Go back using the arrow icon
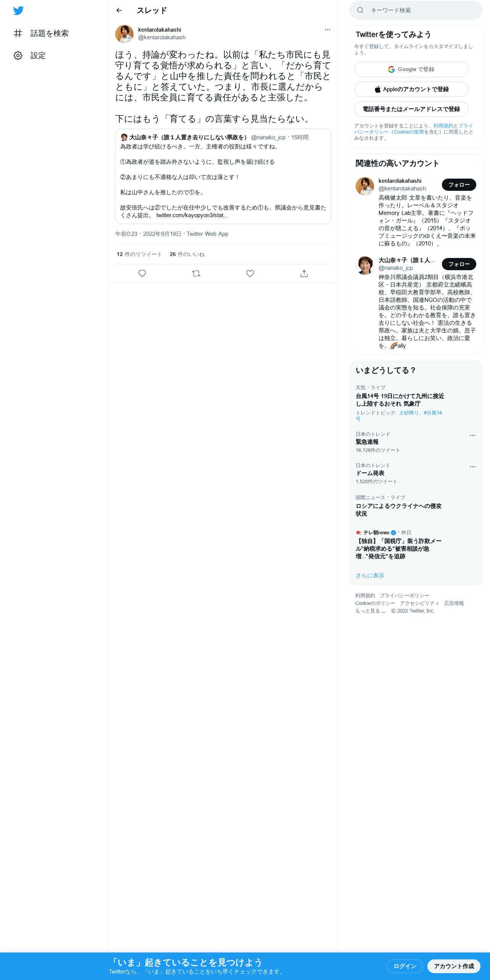 coord(119,10)
